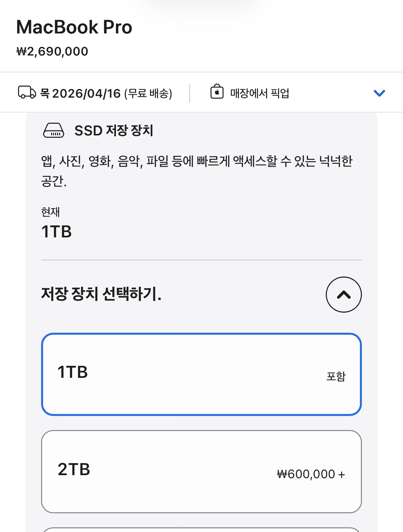Click the 무료 배송 free shipping text

pyautogui.click(x=148, y=93)
